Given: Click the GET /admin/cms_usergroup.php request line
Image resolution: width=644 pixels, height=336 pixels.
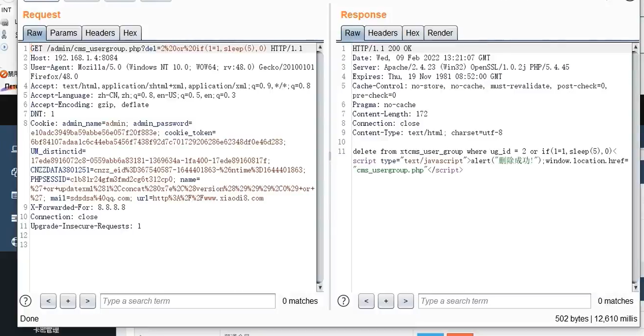Looking at the screenshot, I should click(x=167, y=48).
